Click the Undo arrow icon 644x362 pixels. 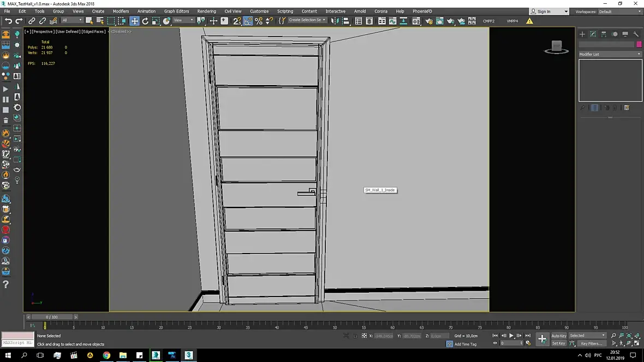8,21
